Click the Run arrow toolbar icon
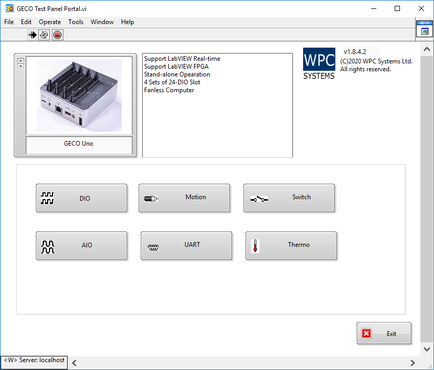This screenshot has height=370, width=434. point(32,35)
